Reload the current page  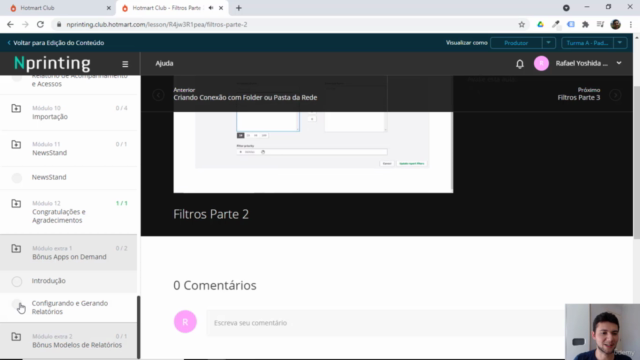click(x=40, y=24)
